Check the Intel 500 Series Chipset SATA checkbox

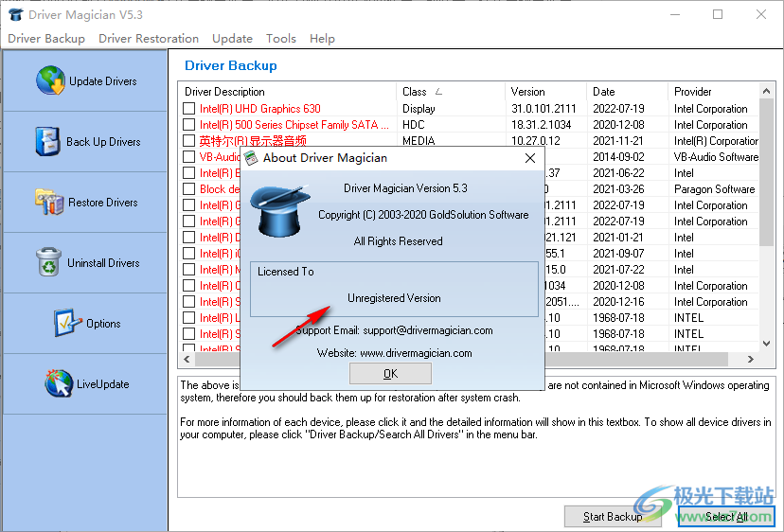(x=189, y=125)
